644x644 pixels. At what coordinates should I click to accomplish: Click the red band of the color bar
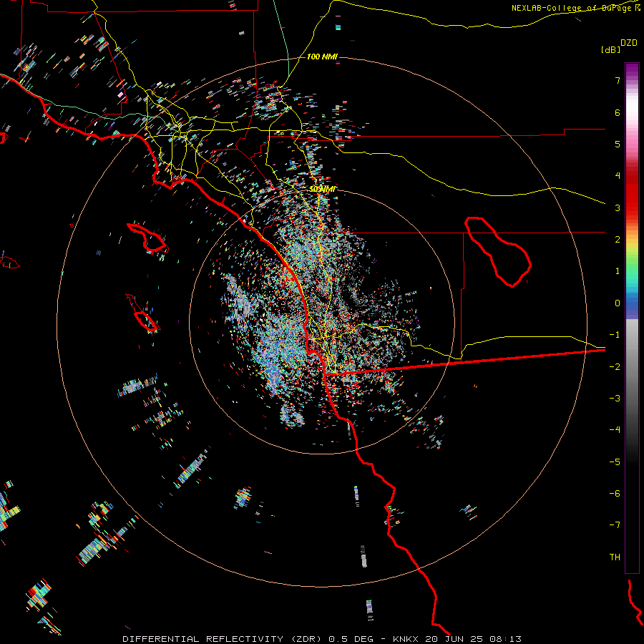(x=632, y=193)
